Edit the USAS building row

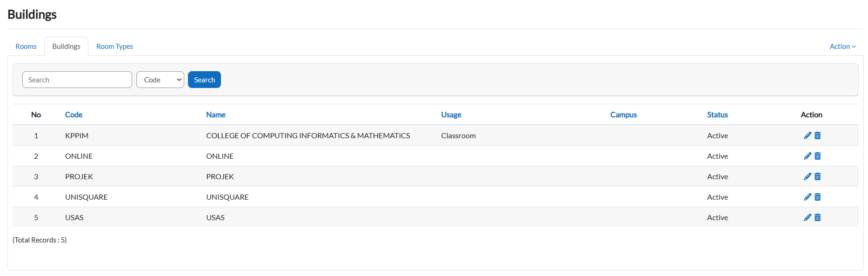point(807,217)
